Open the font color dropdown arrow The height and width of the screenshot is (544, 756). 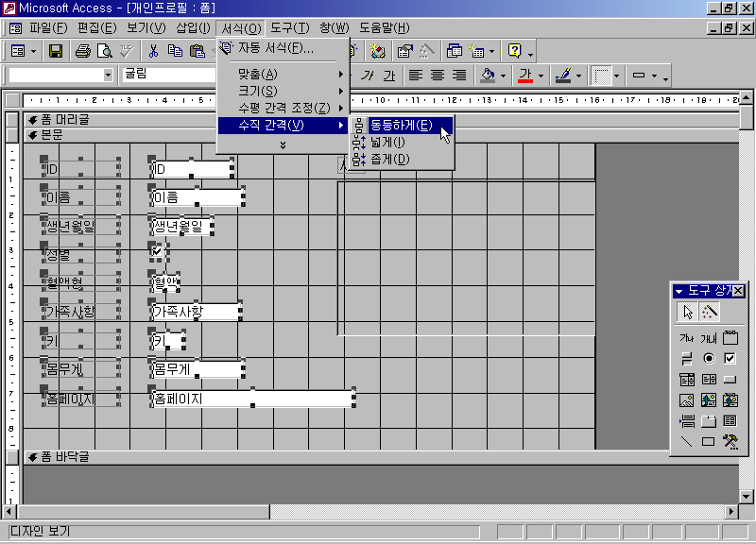[x=541, y=76]
